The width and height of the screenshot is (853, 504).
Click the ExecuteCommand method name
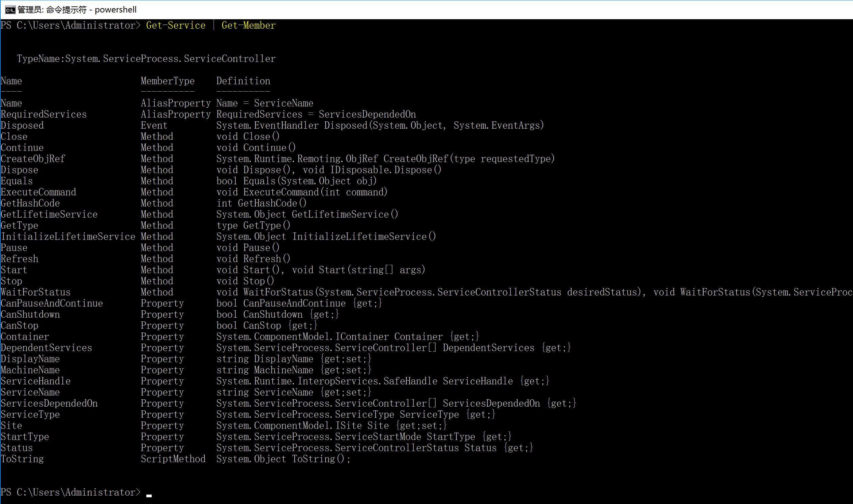point(38,192)
